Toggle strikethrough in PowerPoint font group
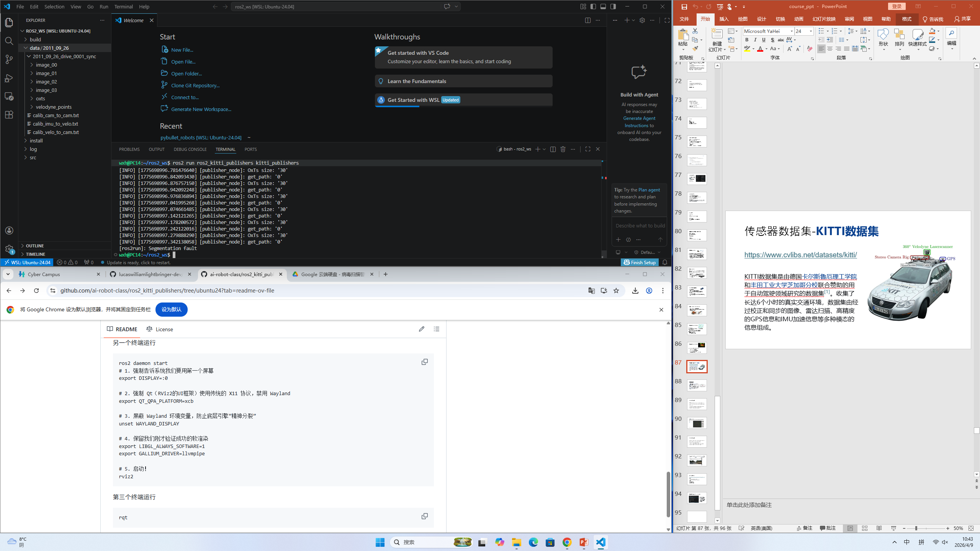This screenshot has width=980, height=551. click(780, 40)
